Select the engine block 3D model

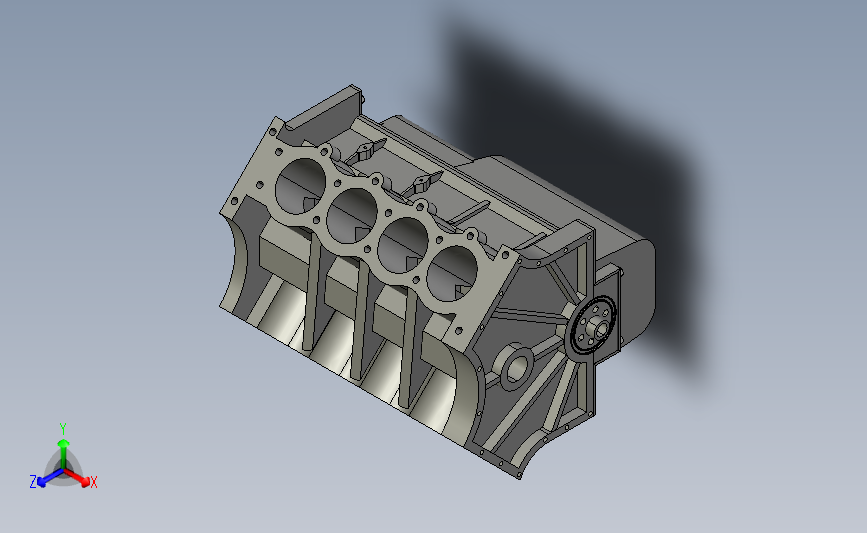(438, 281)
